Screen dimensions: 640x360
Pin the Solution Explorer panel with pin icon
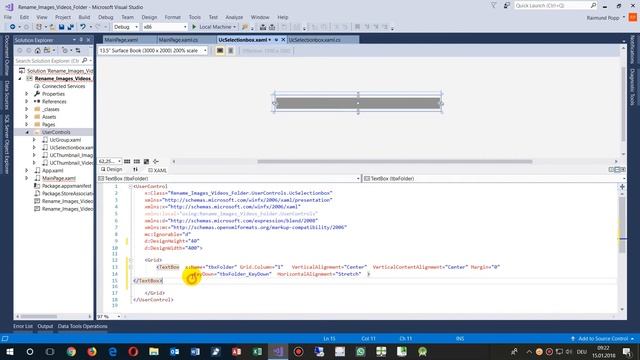pos(81,40)
